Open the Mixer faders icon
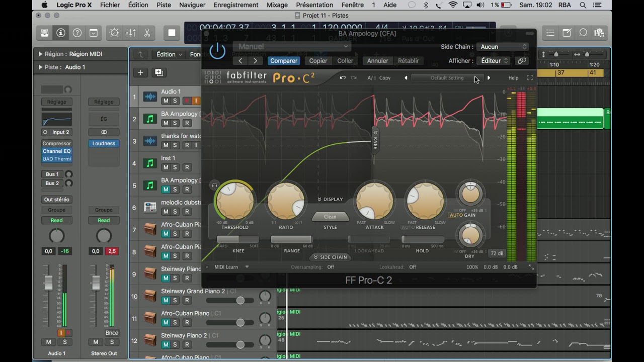The height and width of the screenshot is (362, 644). tap(130, 33)
